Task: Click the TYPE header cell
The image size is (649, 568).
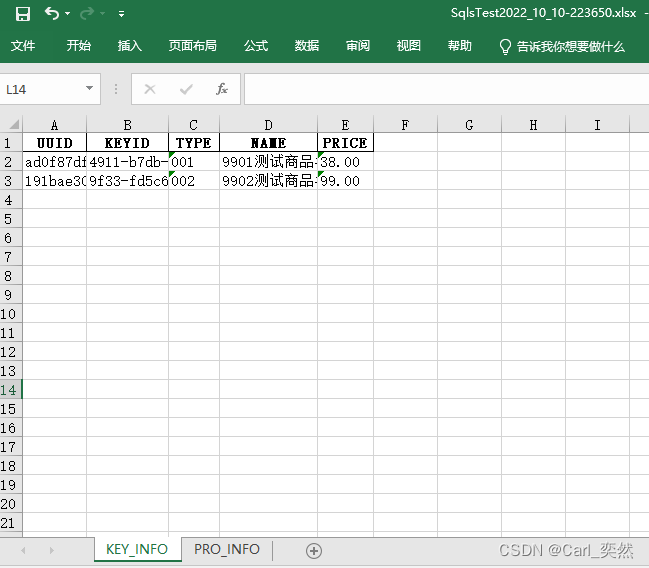Action: (x=194, y=143)
